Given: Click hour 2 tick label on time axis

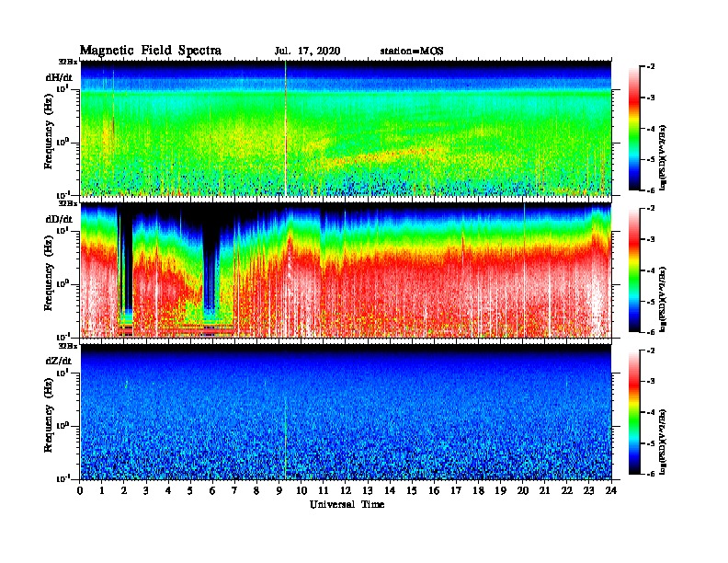Looking at the screenshot, I should pos(124,490).
